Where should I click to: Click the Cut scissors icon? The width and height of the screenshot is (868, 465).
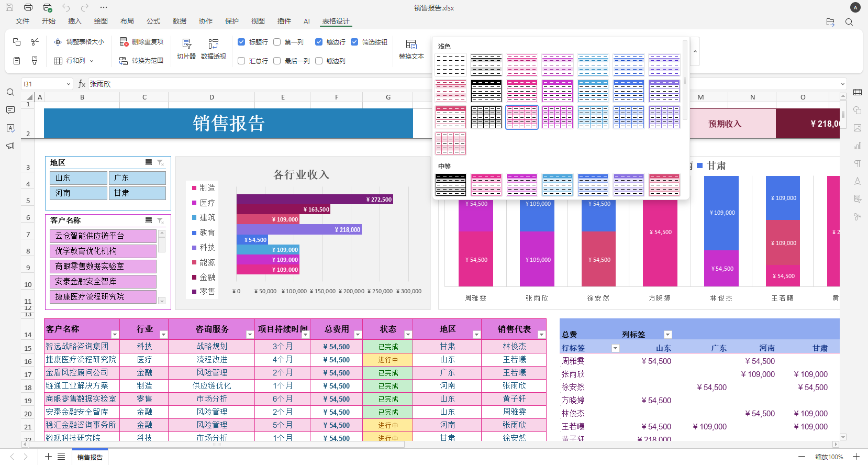tap(35, 42)
